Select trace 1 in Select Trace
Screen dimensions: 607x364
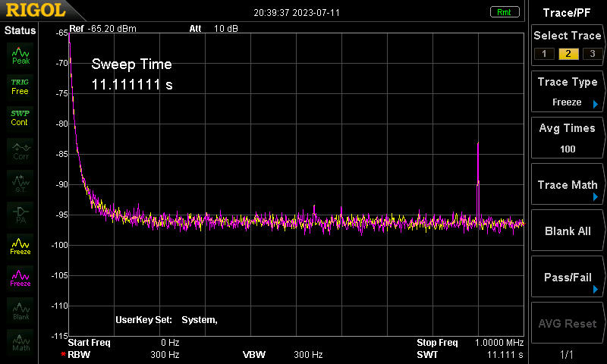point(544,54)
